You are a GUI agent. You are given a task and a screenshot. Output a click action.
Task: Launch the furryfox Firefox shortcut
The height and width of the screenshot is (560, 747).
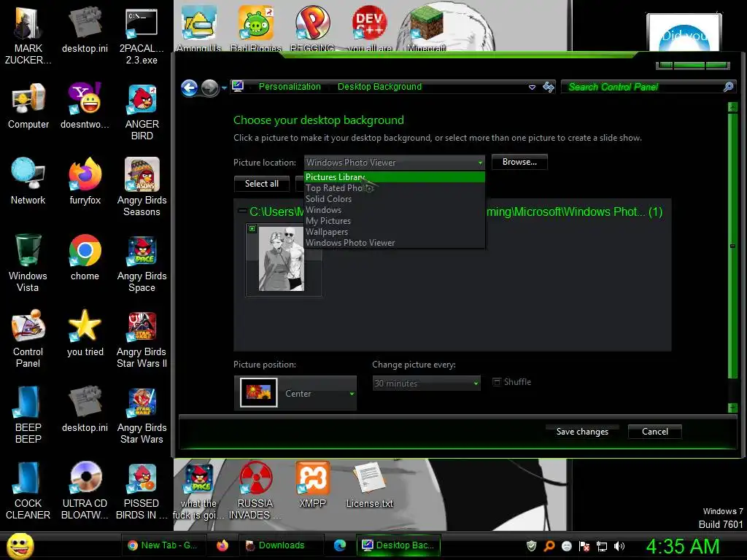(85, 181)
